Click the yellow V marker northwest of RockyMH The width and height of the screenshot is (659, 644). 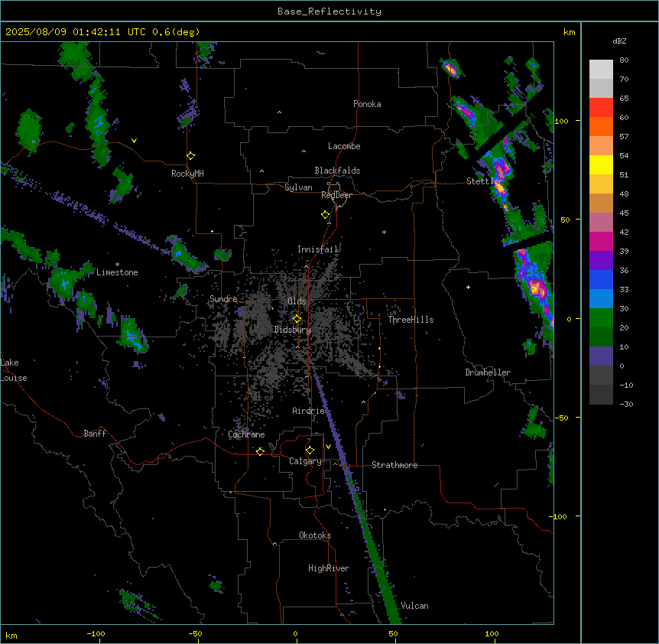pyautogui.click(x=134, y=141)
